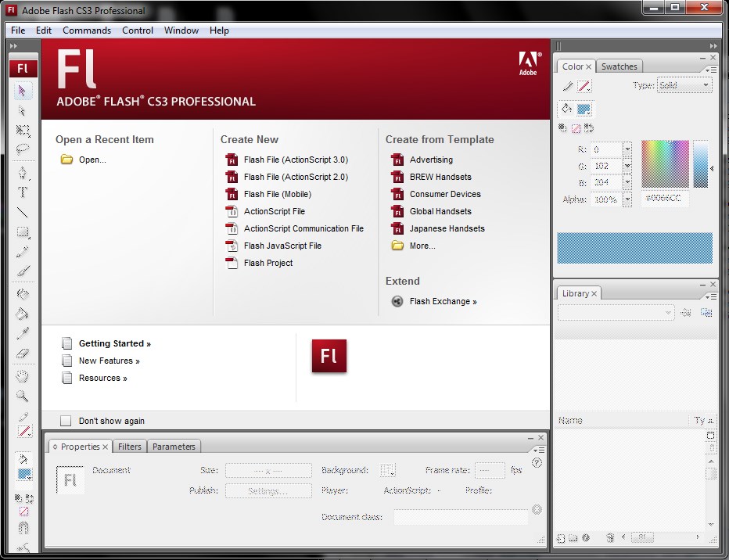This screenshot has width=729, height=560.
Task: Click the Flash Exchange link
Action: [434, 302]
